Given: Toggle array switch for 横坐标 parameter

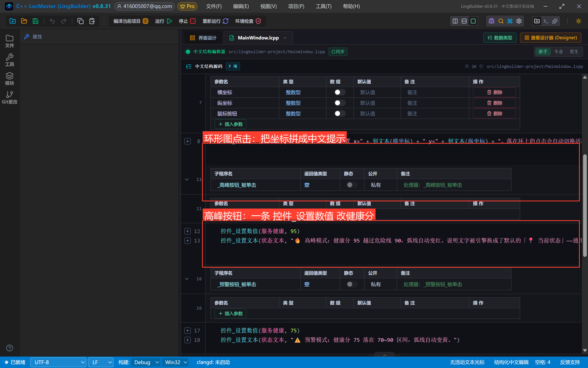Looking at the screenshot, I should 340,92.
